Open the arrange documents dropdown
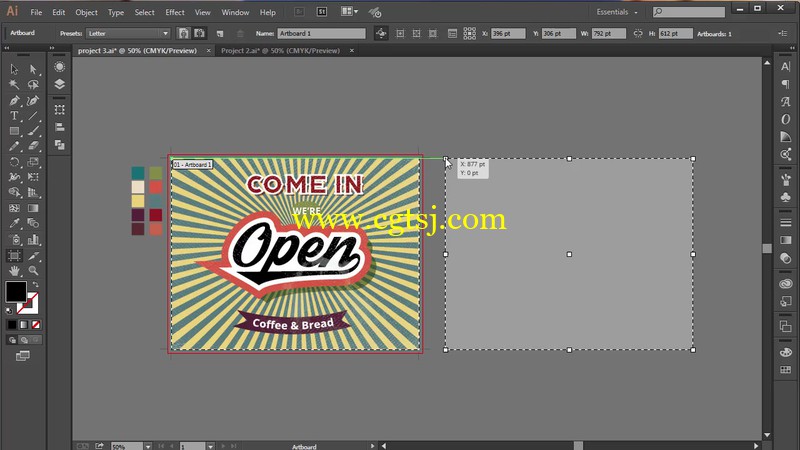The image size is (800, 450). [349, 11]
